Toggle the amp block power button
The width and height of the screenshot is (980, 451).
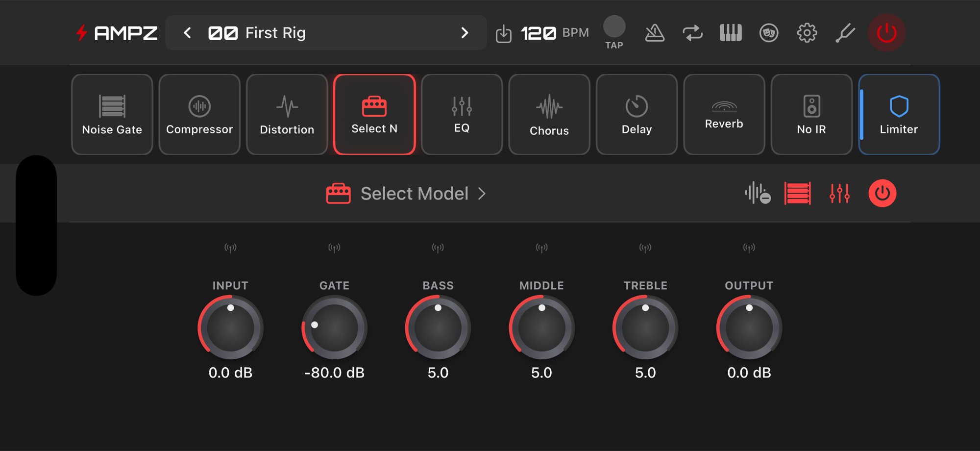[x=882, y=193]
